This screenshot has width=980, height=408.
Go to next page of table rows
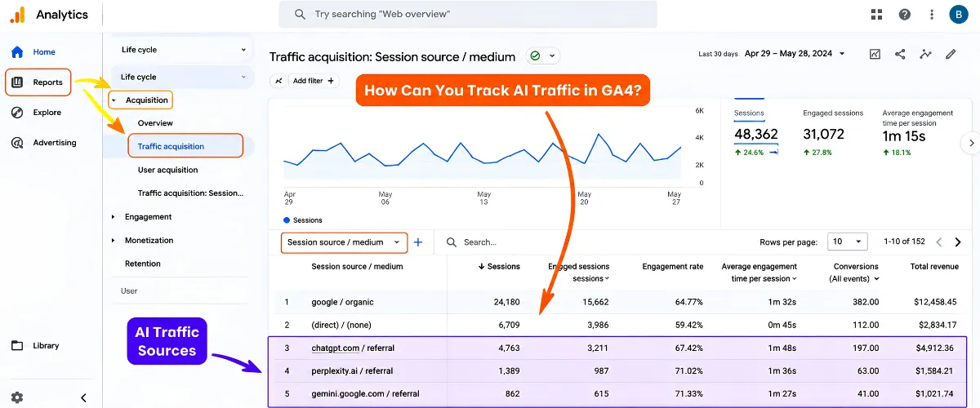[958, 242]
